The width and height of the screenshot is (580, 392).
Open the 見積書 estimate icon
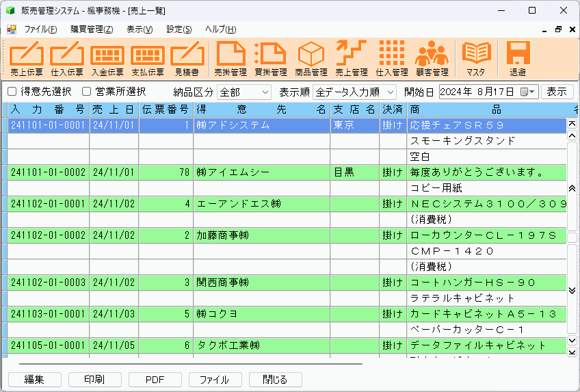coord(187,58)
